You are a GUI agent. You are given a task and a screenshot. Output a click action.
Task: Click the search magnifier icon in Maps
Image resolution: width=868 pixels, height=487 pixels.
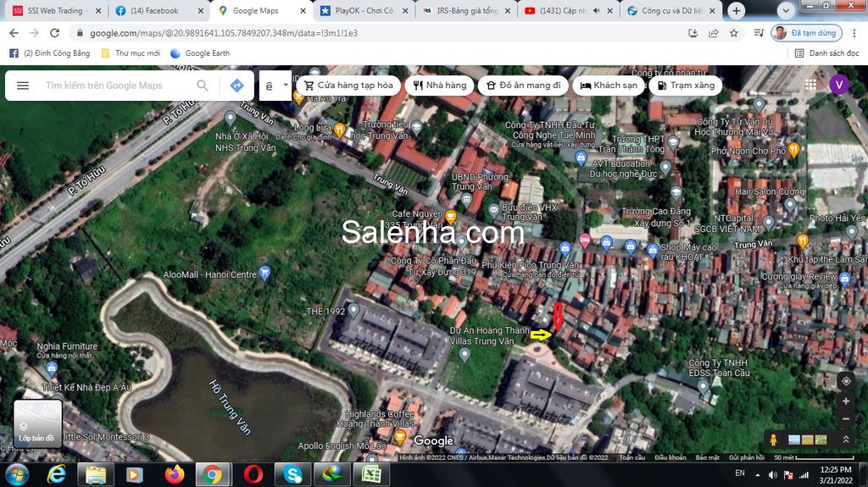click(203, 86)
